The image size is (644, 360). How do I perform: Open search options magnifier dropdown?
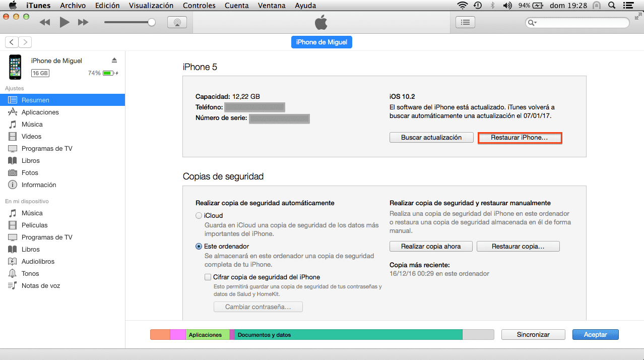pyautogui.click(x=532, y=23)
